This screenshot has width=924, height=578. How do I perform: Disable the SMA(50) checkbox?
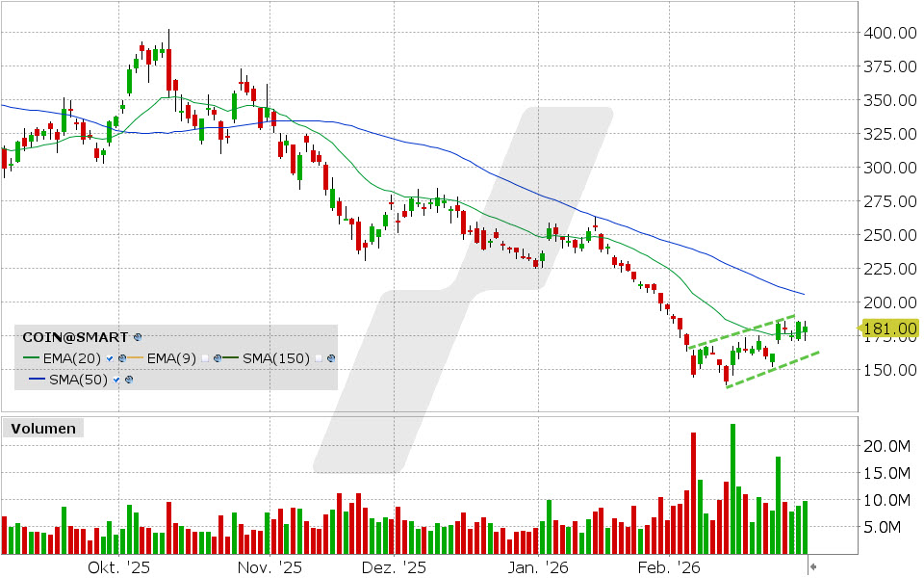click(115, 380)
